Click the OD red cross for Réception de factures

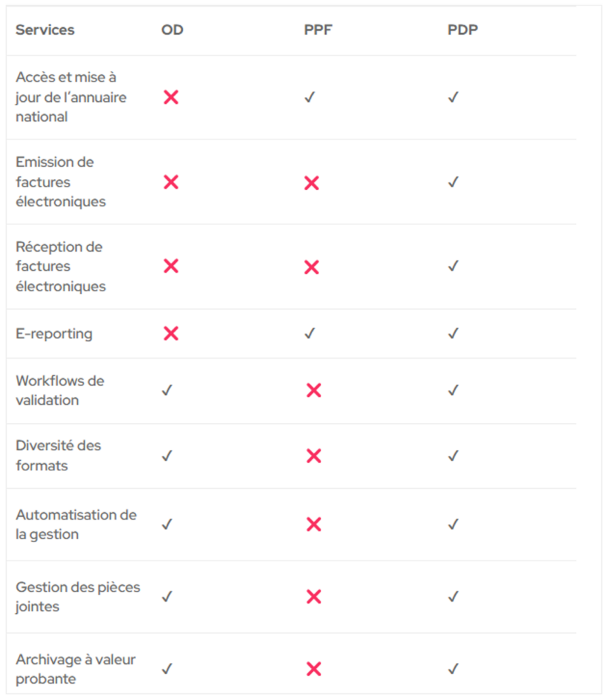171,266
